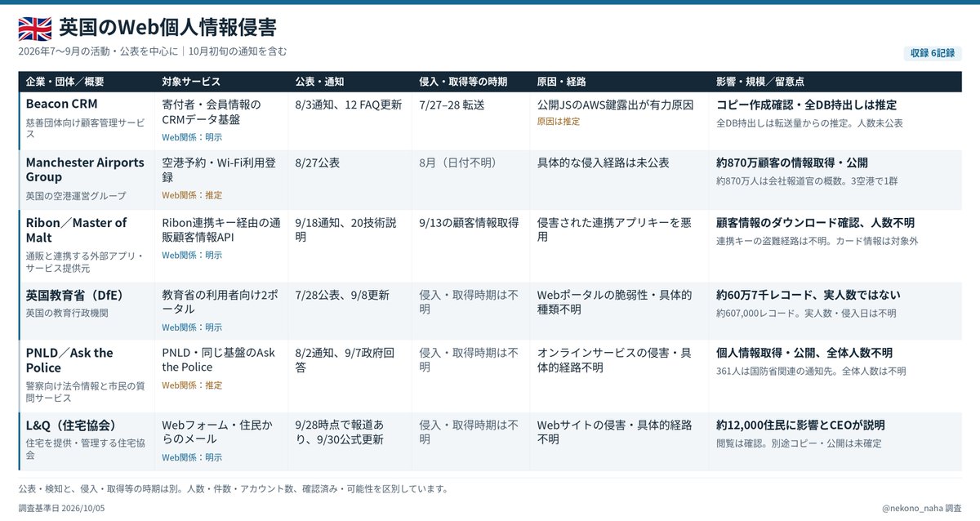Viewport: 980px width, 521px height.
Task: Click 7/27–28 転送 timing cell
Action: coord(452,105)
